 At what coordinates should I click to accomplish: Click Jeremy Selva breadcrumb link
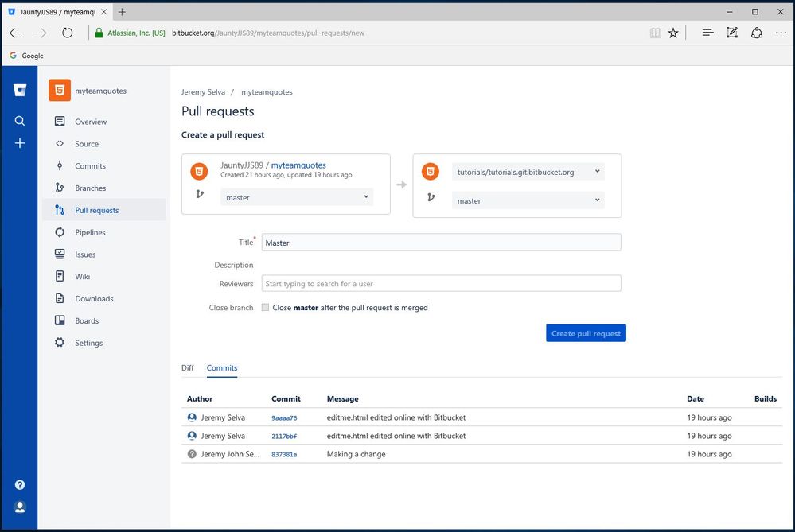203,91
